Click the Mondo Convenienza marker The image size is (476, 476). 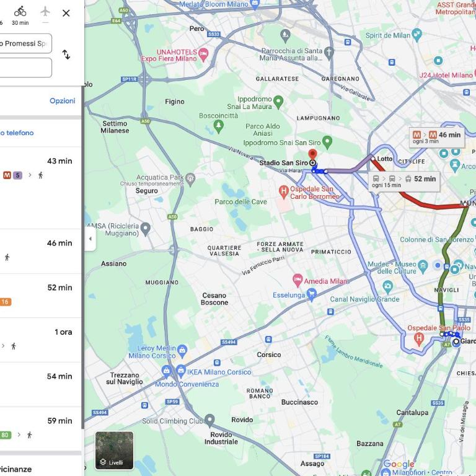click(x=166, y=372)
